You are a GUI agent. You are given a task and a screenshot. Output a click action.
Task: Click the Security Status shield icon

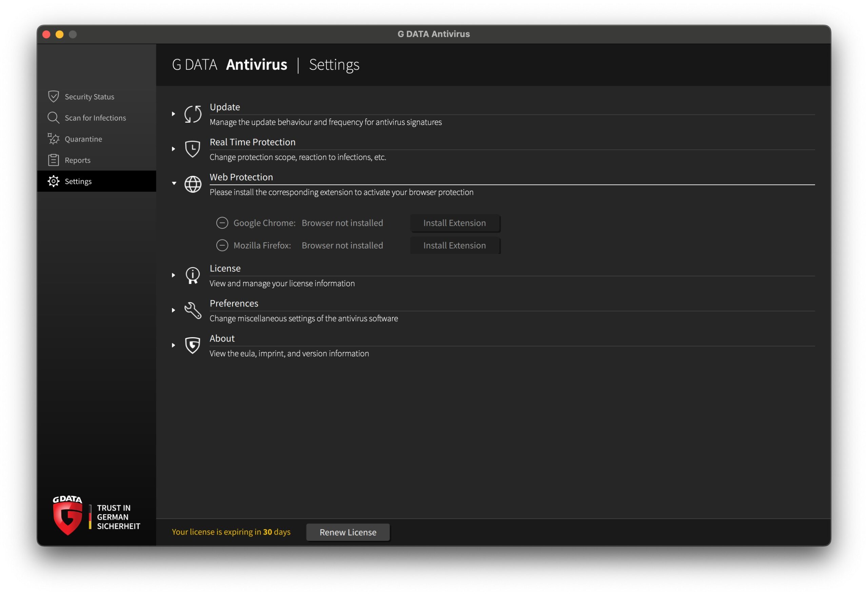pyautogui.click(x=54, y=96)
